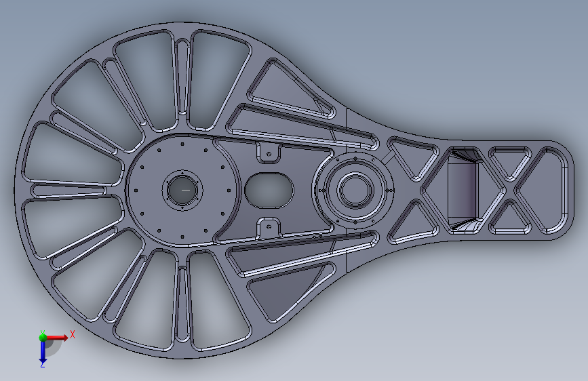Click the blue Z axis arrow of the triad

[x=43, y=352]
